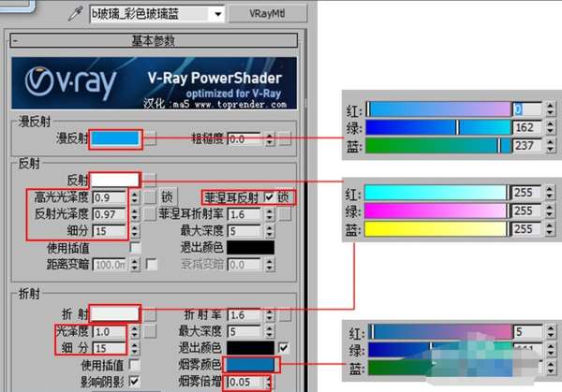
Task: Click the reflection 细分 value field
Action: point(110,231)
